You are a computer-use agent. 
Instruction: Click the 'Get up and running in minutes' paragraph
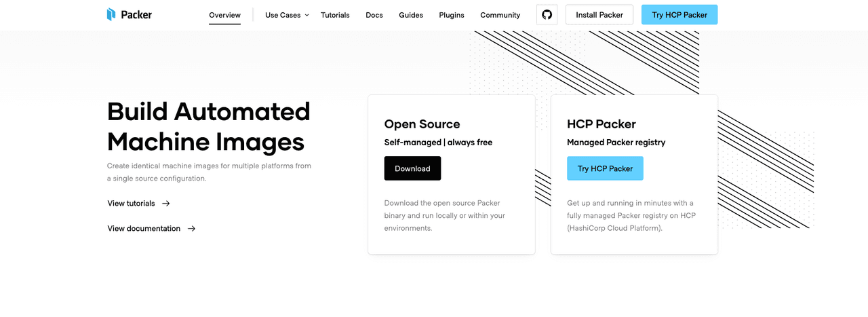631,216
